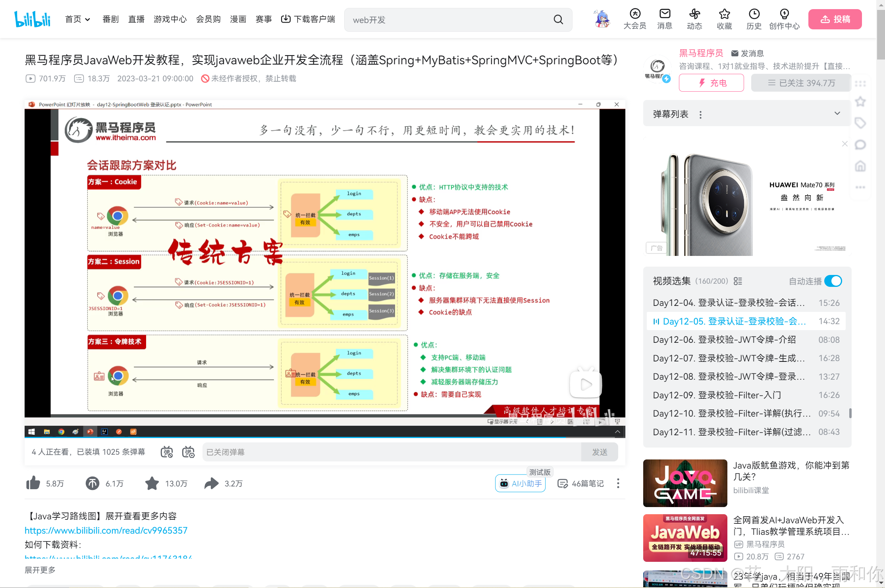This screenshot has height=588, width=885.
Task: Click the coin donate icon
Action: pyautogui.click(x=93, y=483)
